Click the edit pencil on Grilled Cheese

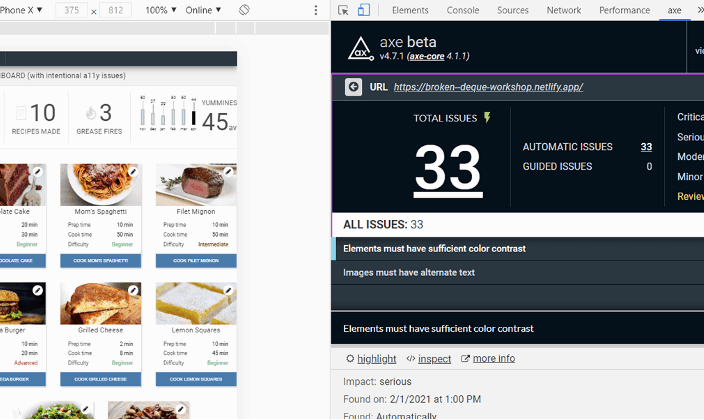point(133,291)
